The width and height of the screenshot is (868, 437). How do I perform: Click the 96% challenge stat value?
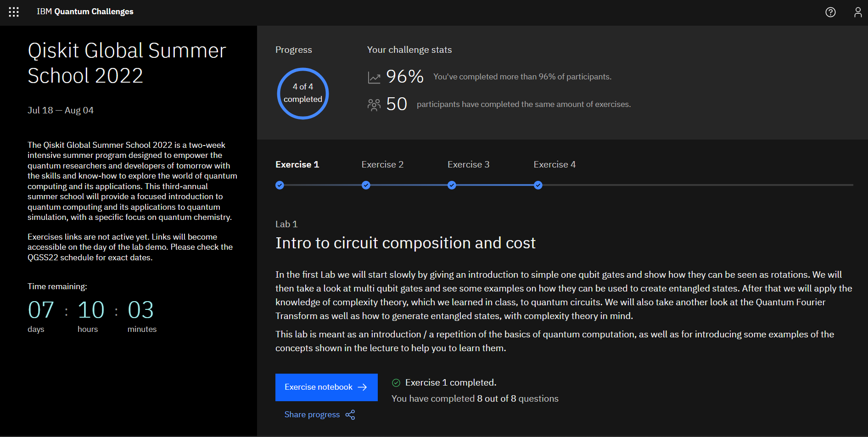(x=405, y=77)
